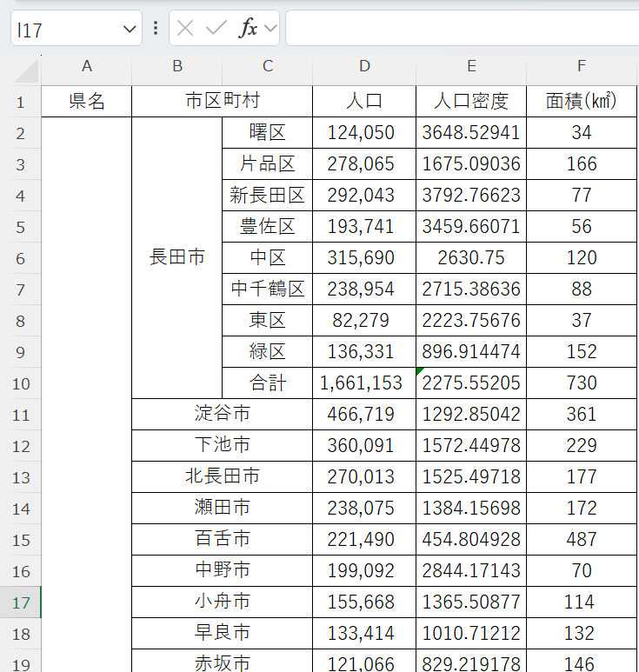Click the 市区町村 header cell
The width and height of the screenshot is (639, 672).
click(222, 101)
